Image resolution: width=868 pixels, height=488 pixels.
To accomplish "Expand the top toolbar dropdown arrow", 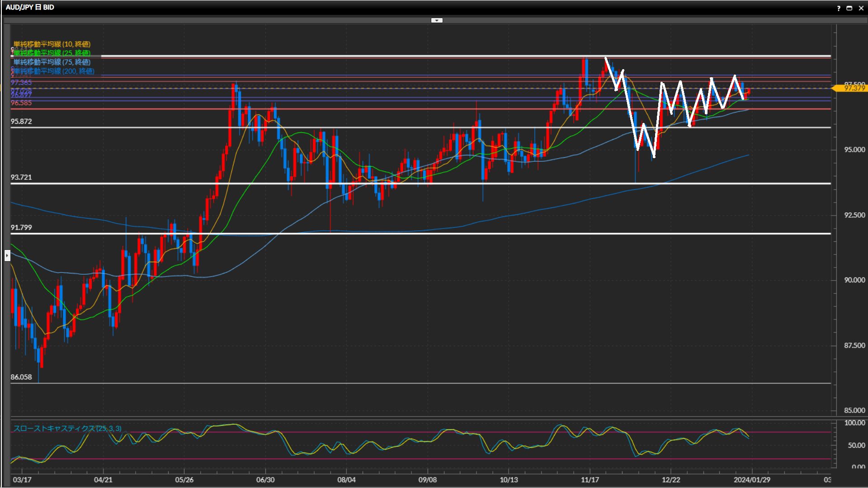I will (x=437, y=20).
